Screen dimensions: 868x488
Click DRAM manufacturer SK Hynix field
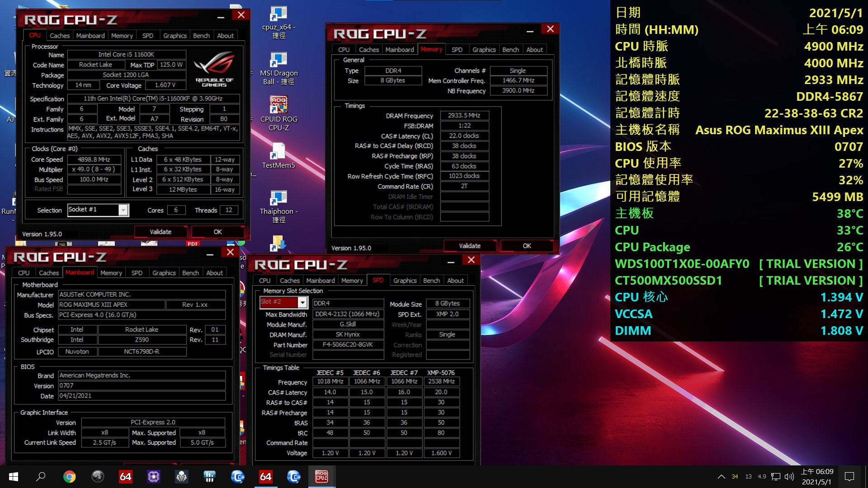[x=348, y=335]
